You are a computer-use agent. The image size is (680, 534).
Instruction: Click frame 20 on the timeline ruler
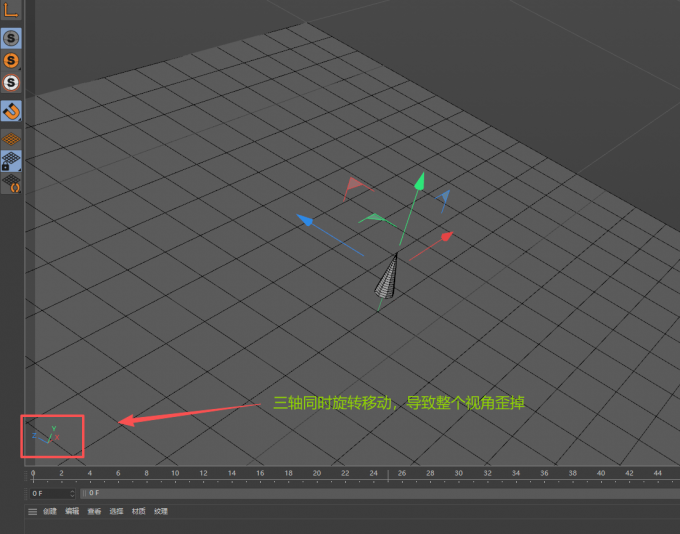point(317,473)
